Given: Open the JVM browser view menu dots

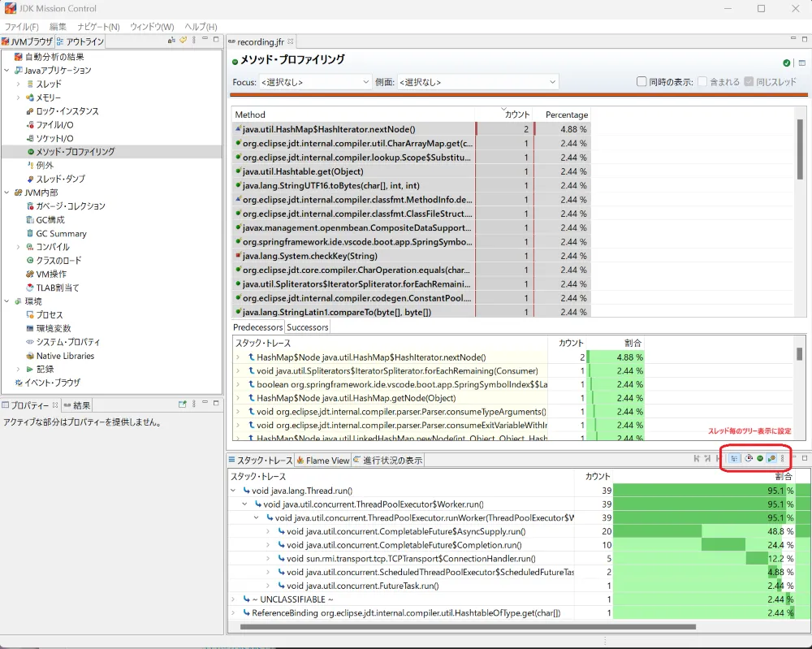Looking at the screenshot, I should point(194,40).
